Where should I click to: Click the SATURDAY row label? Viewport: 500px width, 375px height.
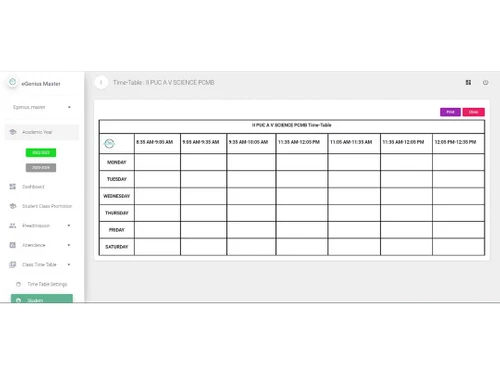[117, 247]
